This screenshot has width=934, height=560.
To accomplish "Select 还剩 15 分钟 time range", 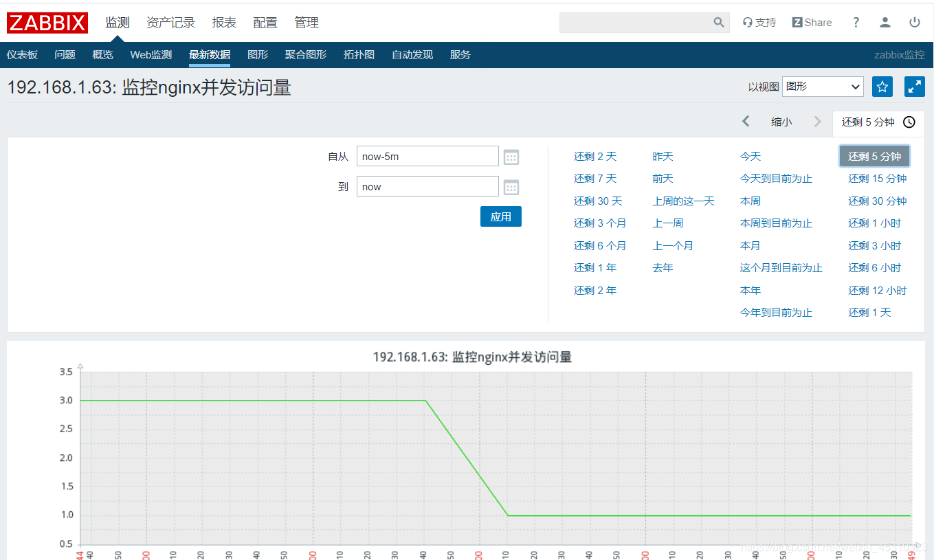I will pos(878,179).
